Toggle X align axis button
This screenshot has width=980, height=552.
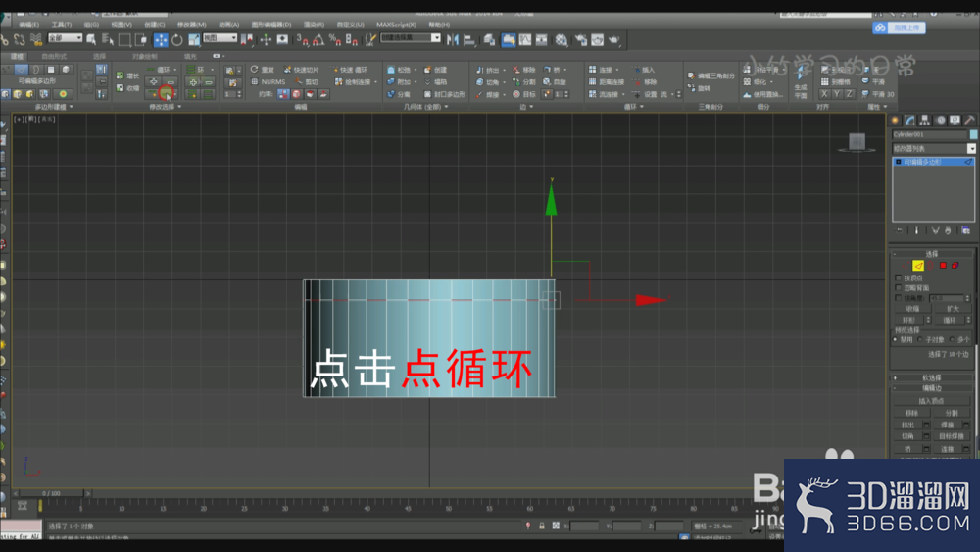(x=824, y=94)
